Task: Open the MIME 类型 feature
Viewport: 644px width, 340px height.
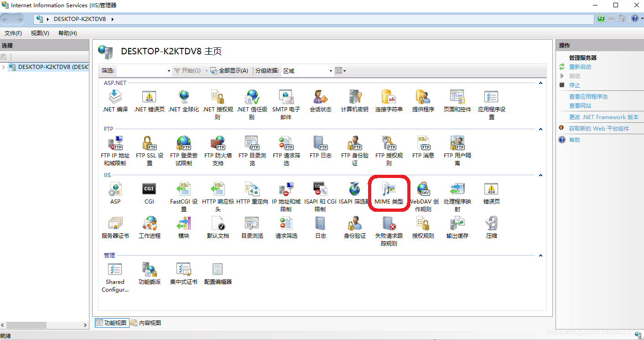Action: 389,194
